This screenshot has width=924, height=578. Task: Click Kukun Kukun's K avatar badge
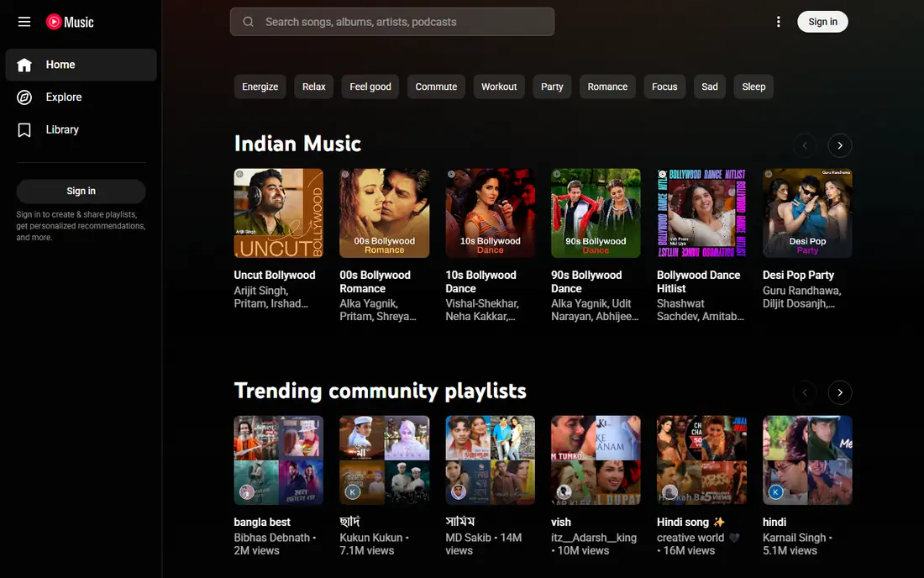click(353, 491)
